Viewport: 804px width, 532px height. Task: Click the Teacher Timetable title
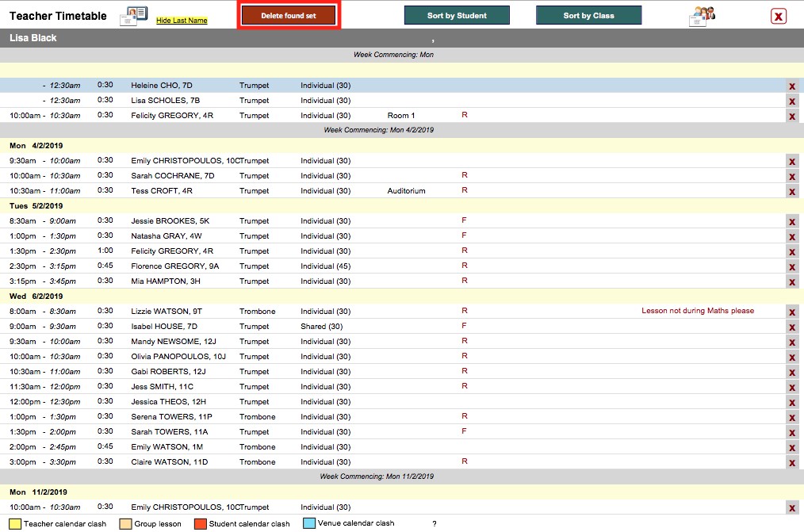pos(58,16)
